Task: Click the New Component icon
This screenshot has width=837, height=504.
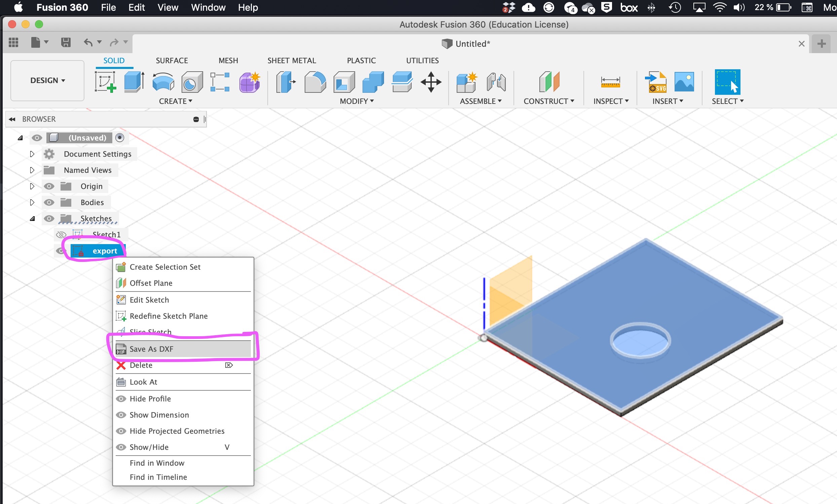Action: point(466,82)
